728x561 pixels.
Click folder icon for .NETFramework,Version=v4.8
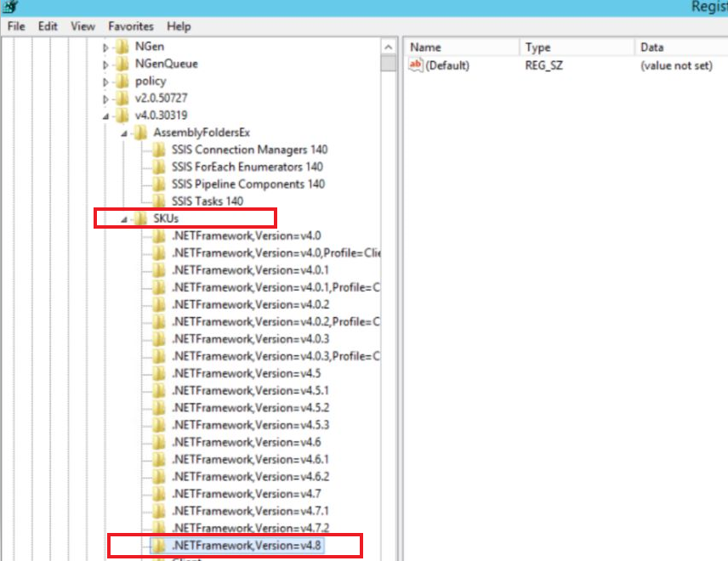159,545
